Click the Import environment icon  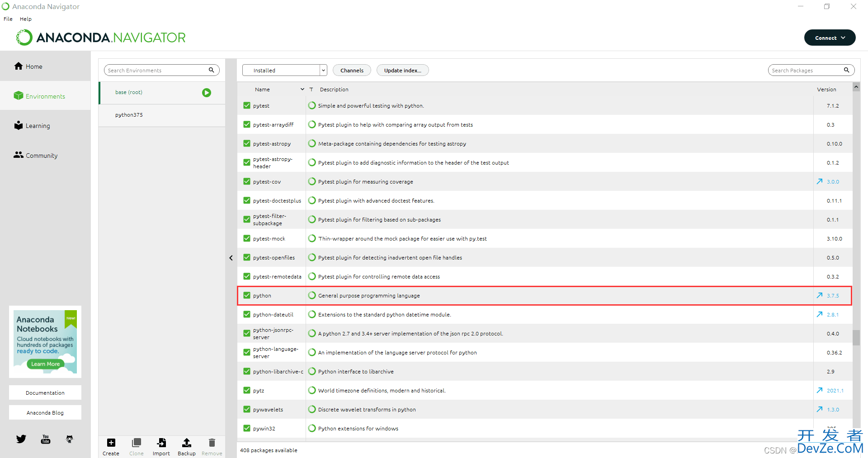coord(161,443)
